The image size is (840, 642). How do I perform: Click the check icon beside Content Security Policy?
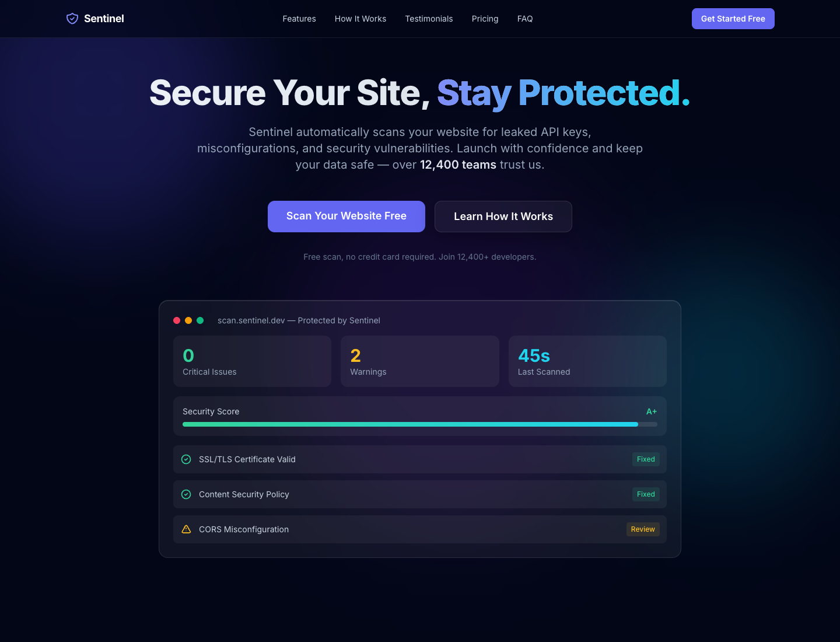click(186, 494)
